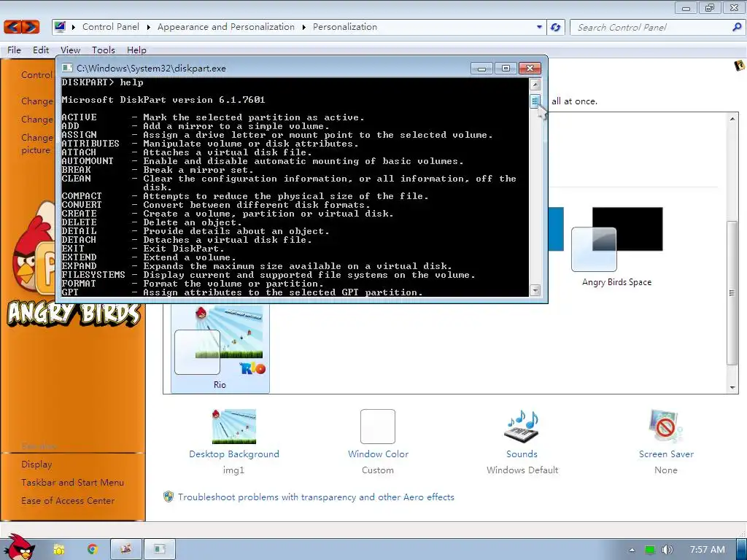Open the Sounds icon
The image size is (747, 560).
click(x=522, y=426)
